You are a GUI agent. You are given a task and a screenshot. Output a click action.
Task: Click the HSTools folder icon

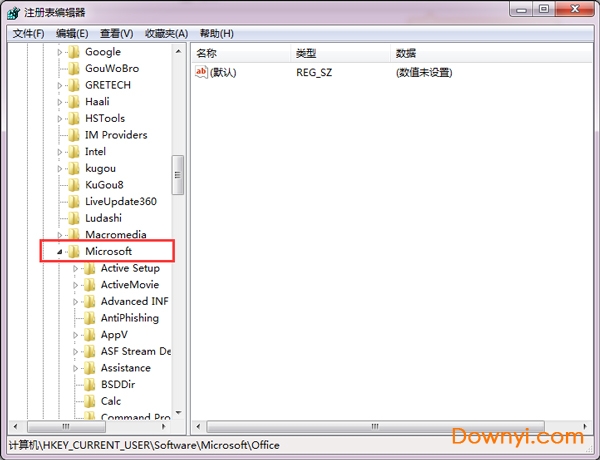[x=73, y=118]
